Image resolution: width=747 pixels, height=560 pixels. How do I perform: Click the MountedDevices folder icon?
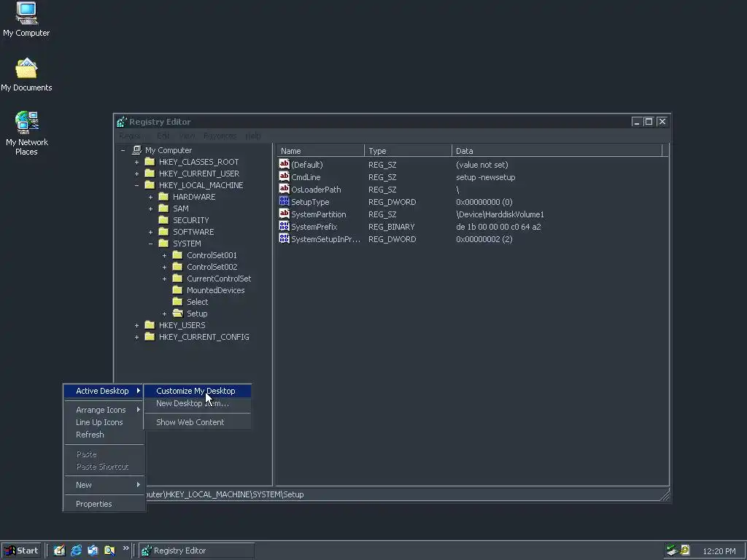pyautogui.click(x=177, y=290)
